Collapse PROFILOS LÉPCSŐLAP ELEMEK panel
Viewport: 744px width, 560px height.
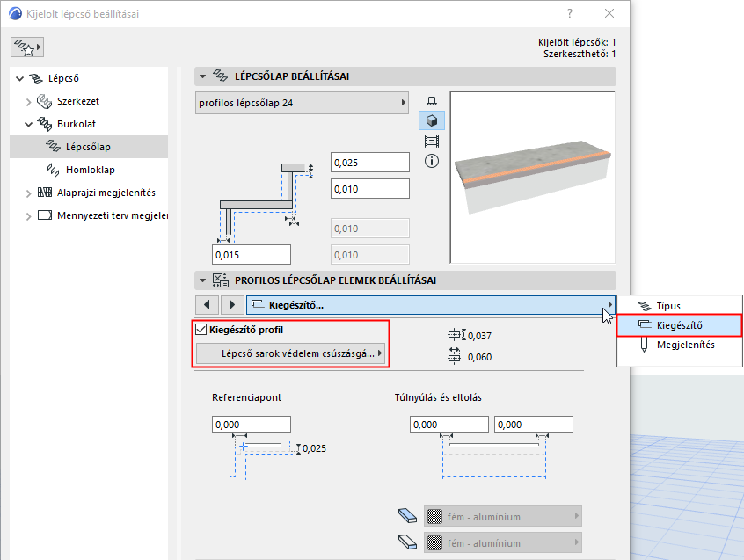point(202,280)
